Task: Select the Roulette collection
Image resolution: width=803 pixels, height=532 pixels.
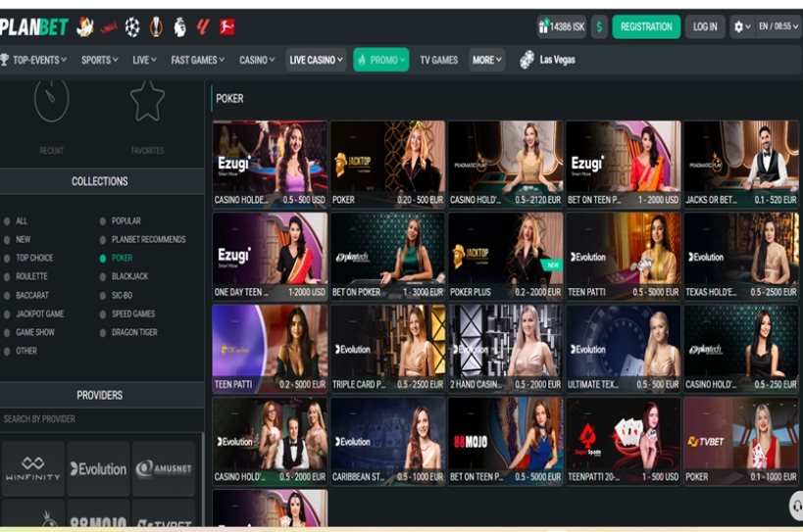Action: (x=25, y=276)
